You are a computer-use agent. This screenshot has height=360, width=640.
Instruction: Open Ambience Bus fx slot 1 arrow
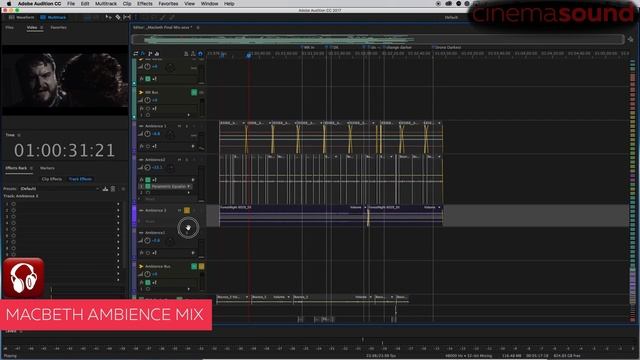pyautogui.click(x=189, y=289)
